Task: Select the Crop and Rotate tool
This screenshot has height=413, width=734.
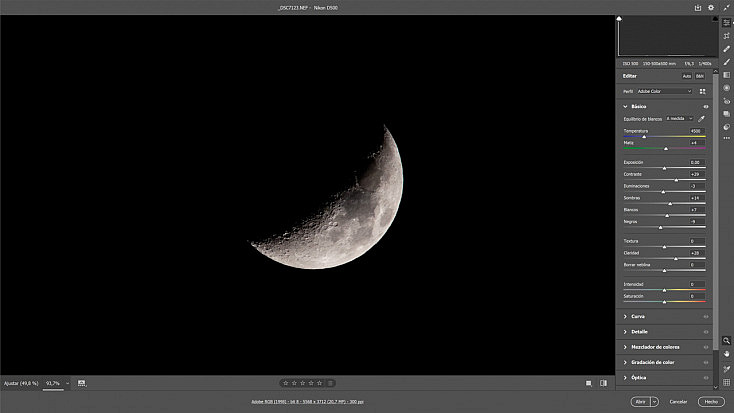Action: [x=726, y=36]
